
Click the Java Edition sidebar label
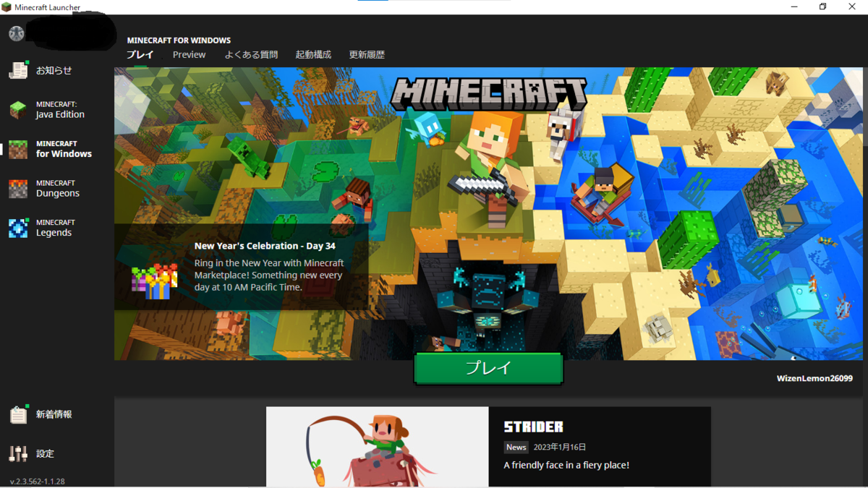[x=60, y=114]
